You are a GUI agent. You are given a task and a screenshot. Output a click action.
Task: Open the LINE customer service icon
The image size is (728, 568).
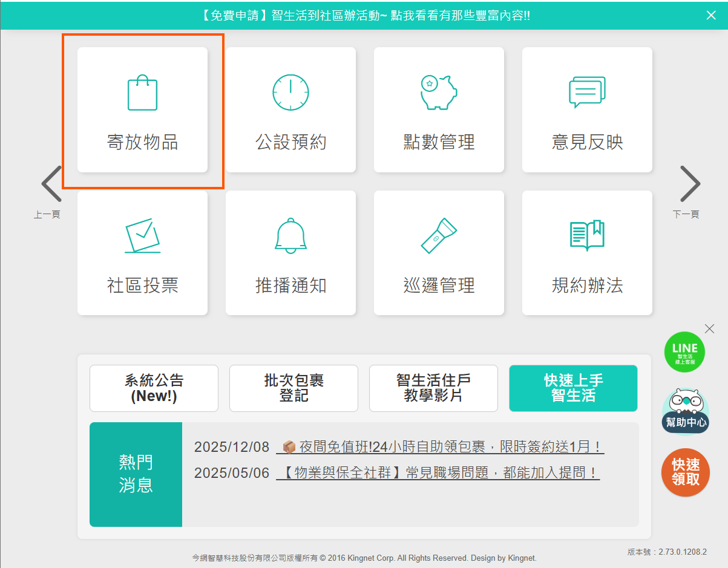(684, 351)
